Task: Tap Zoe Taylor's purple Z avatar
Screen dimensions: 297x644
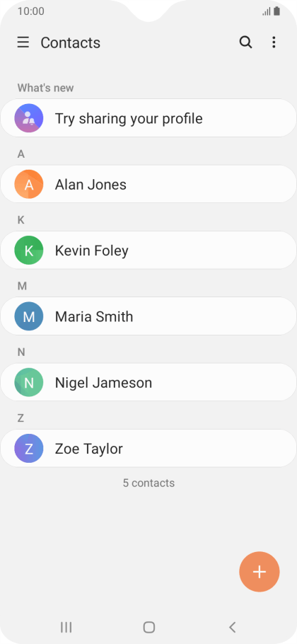Action: coord(29,449)
